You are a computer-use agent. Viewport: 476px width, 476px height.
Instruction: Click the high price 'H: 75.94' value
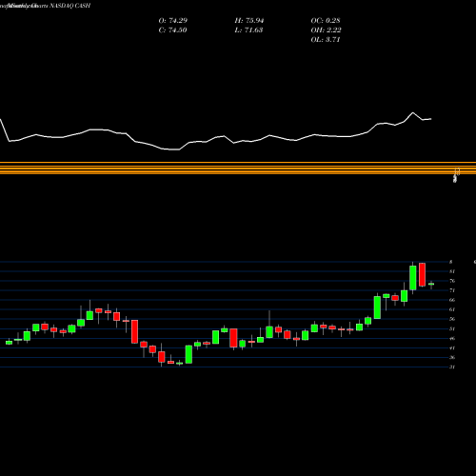(x=249, y=21)
